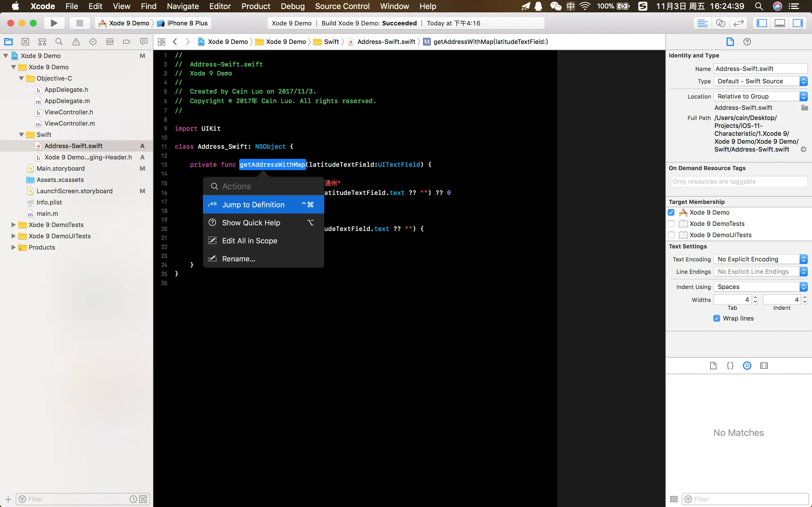The image size is (812, 507).
Task: Uncheck Xode 9 Demo target membership
Action: (671, 213)
